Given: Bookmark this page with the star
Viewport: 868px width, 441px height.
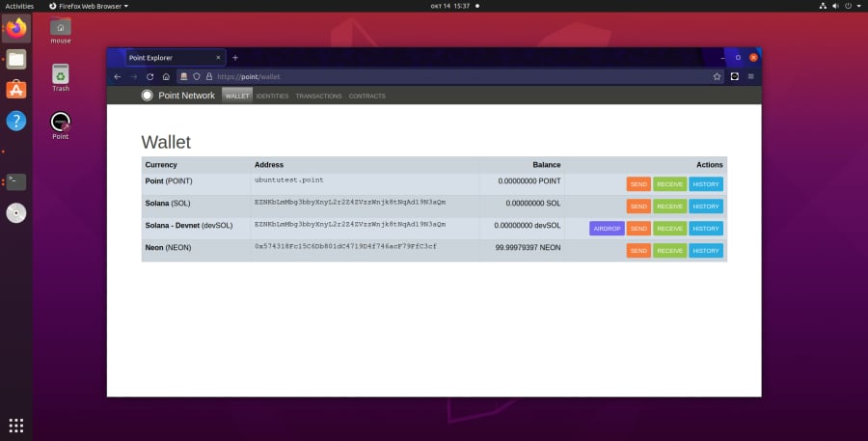Looking at the screenshot, I should [x=717, y=76].
